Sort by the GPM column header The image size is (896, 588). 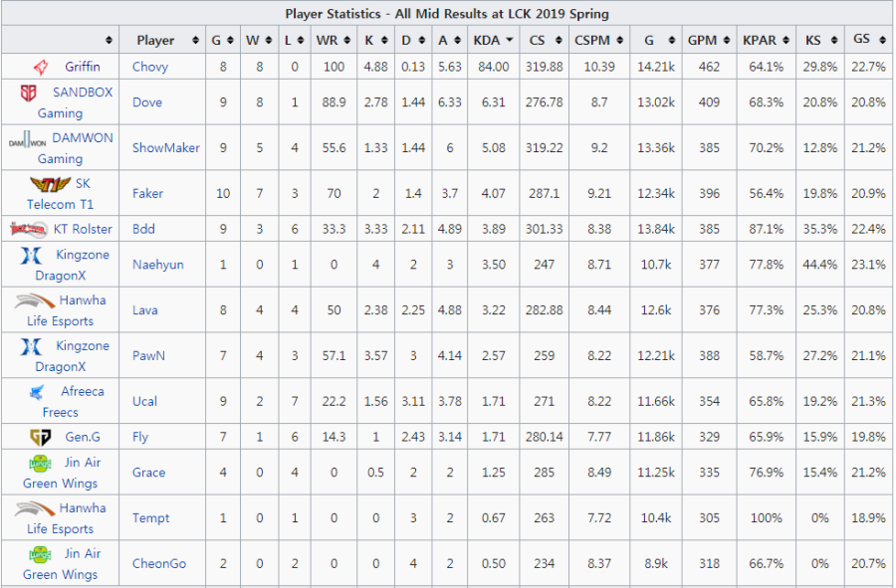click(x=708, y=41)
